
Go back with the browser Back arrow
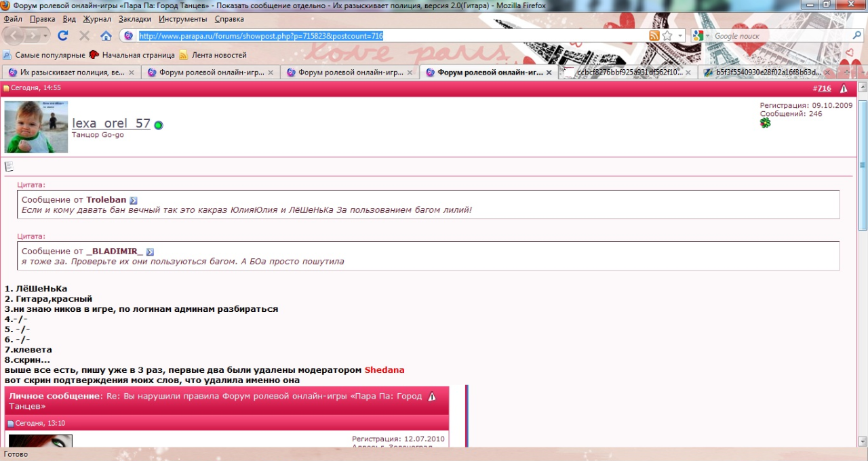pos(14,35)
